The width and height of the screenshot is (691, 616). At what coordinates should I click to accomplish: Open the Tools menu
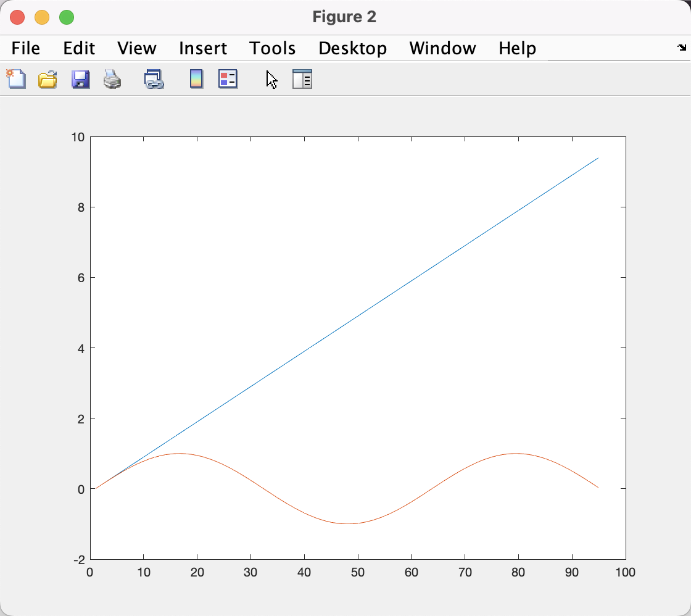[272, 48]
